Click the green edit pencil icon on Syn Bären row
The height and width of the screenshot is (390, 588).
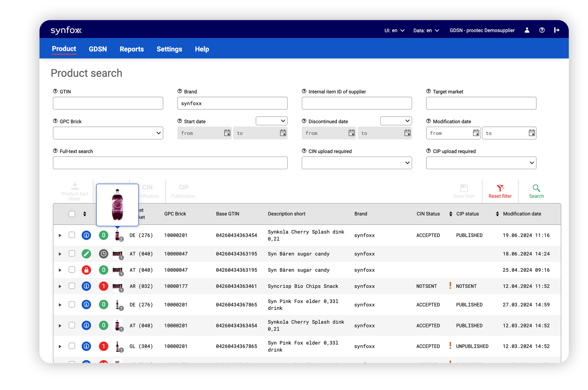point(86,254)
